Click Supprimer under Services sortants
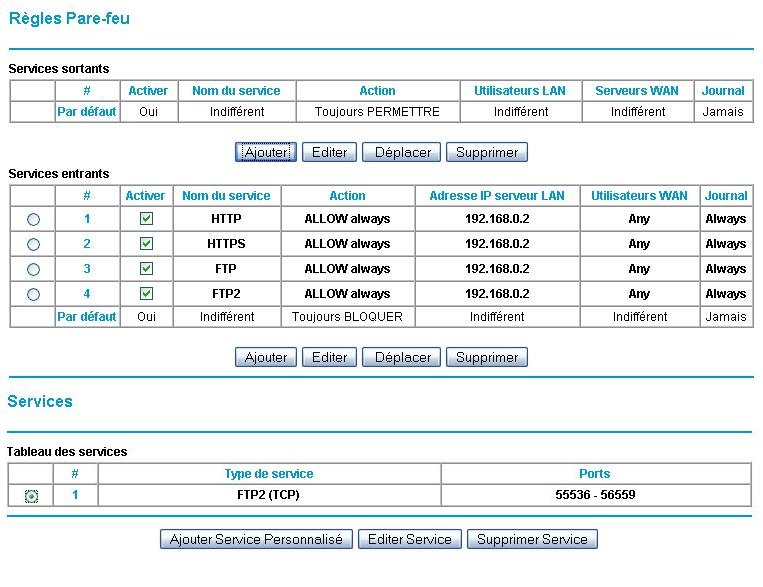 click(x=487, y=152)
